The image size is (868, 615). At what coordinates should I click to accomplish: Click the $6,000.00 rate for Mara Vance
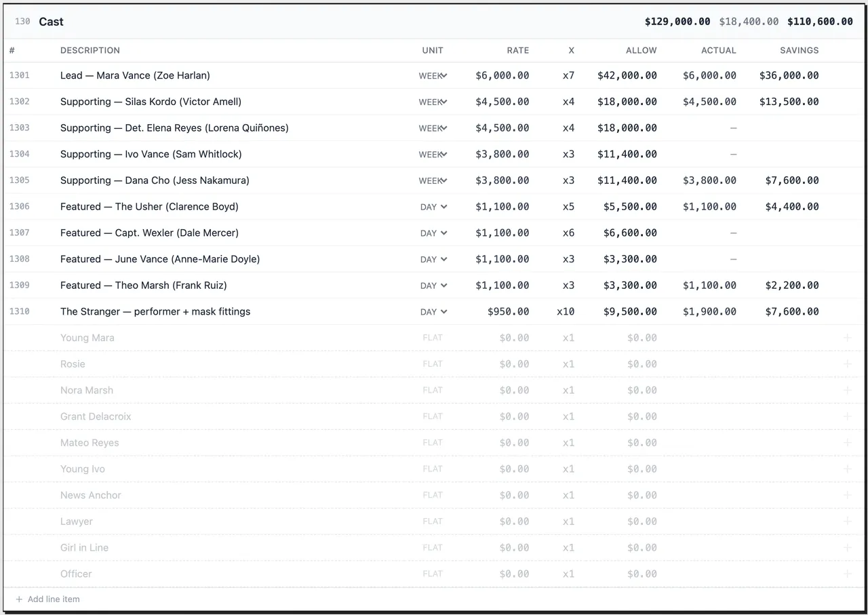pos(502,75)
